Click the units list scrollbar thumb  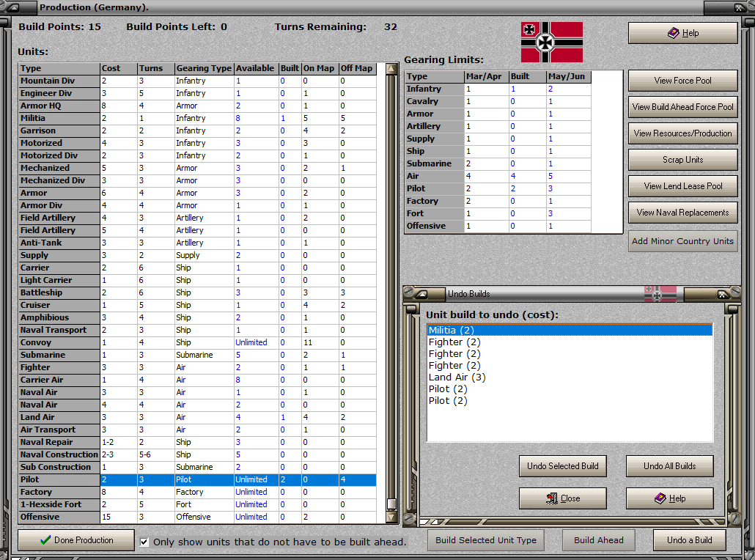(391, 504)
